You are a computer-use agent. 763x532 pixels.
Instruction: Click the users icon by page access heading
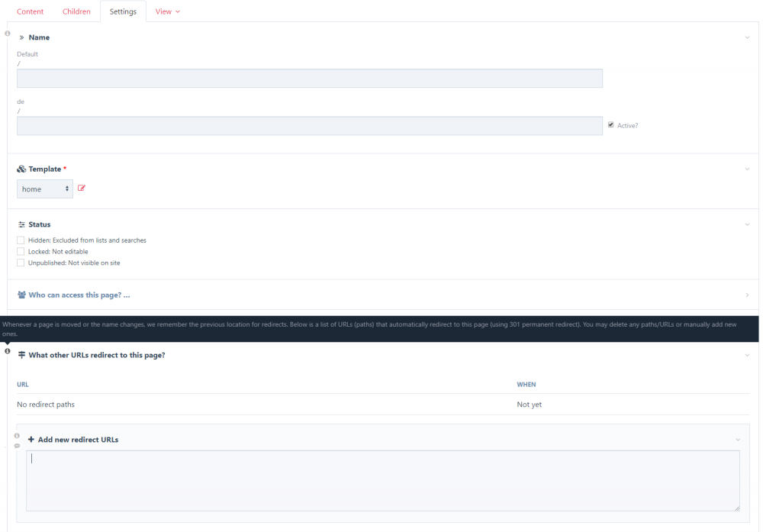21,295
